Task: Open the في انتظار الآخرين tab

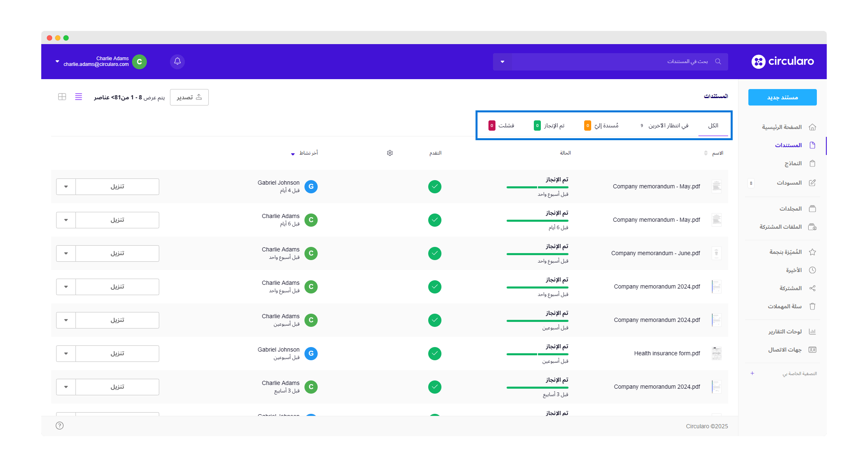Action: (x=668, y=125)
